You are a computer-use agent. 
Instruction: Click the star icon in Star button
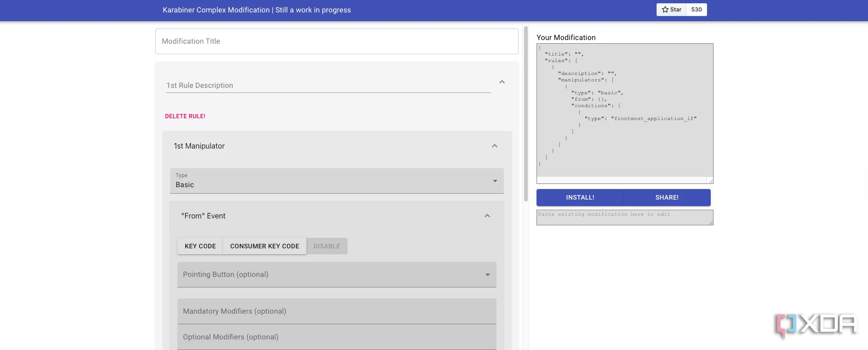coord(665,10)
